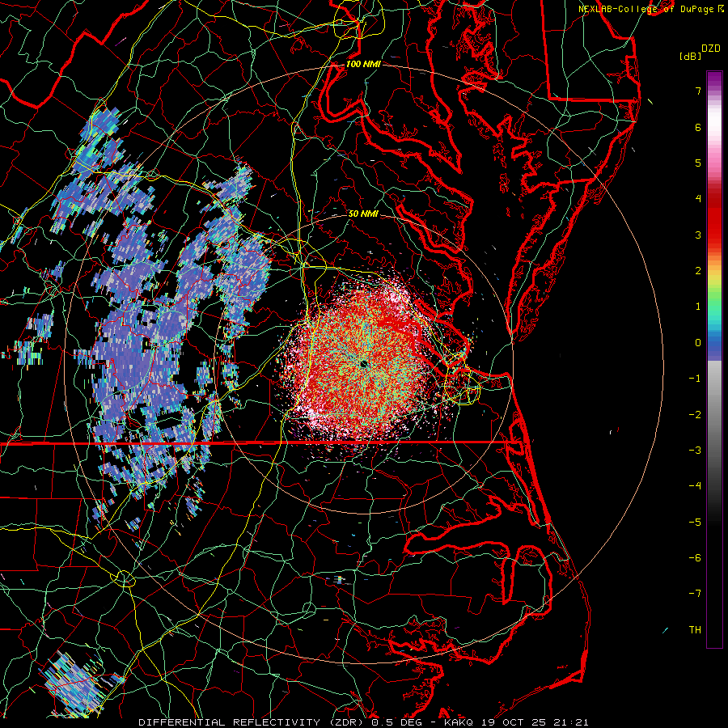Click the 50 NMI range ring label
Viewport: 728px width, 728px height.
coord(363,214)
